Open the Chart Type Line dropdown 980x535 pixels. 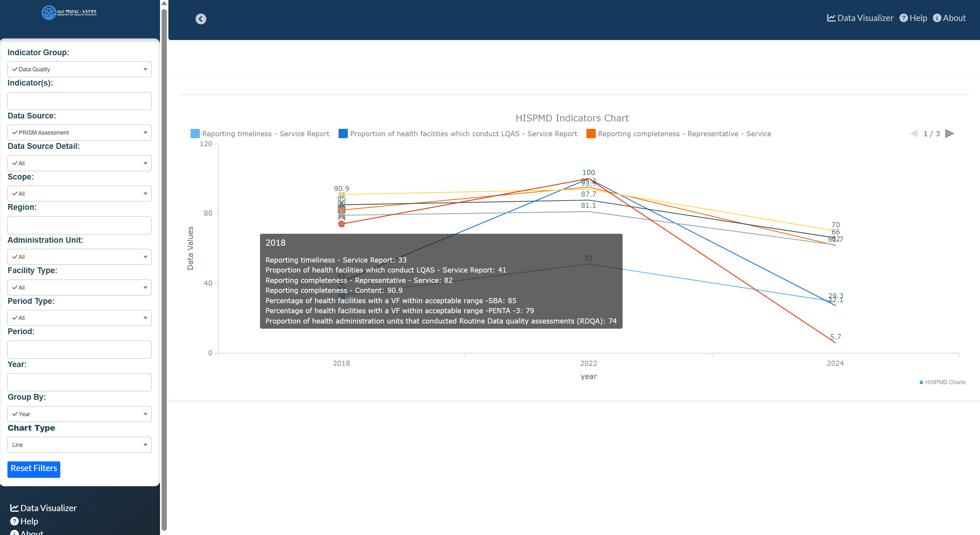(79, 445)
